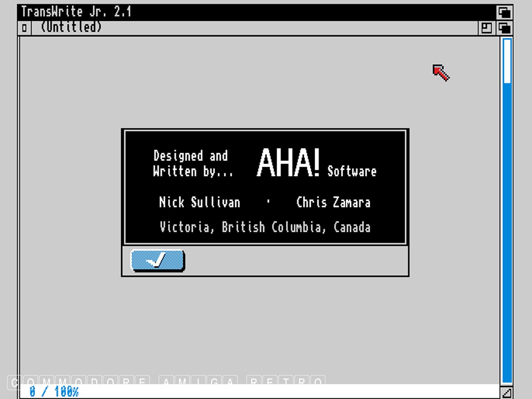Click the Commodore Amiga Retro watermark

[166, 381]
